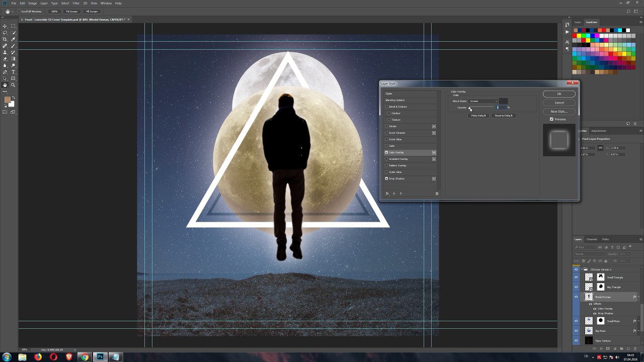Click the Color Overlay color swatch
Image resolution: width=644 pixels, height=362 pixels.
click(503, 101)
